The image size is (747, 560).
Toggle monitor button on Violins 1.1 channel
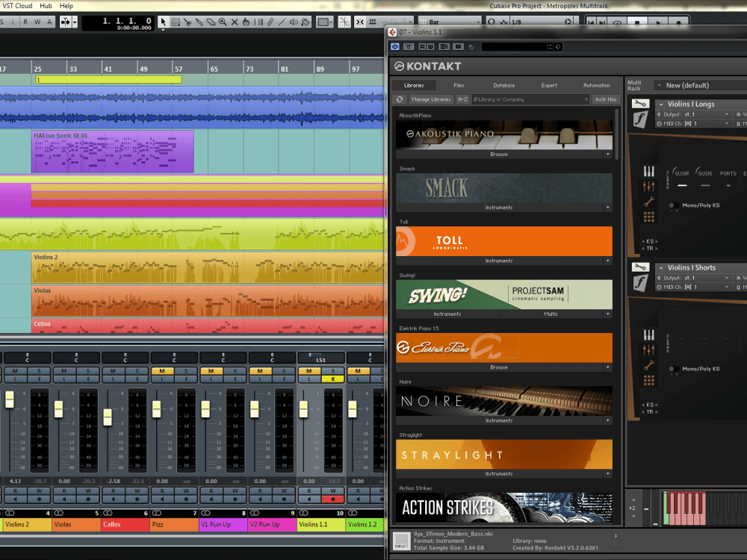tap(309, 499)
